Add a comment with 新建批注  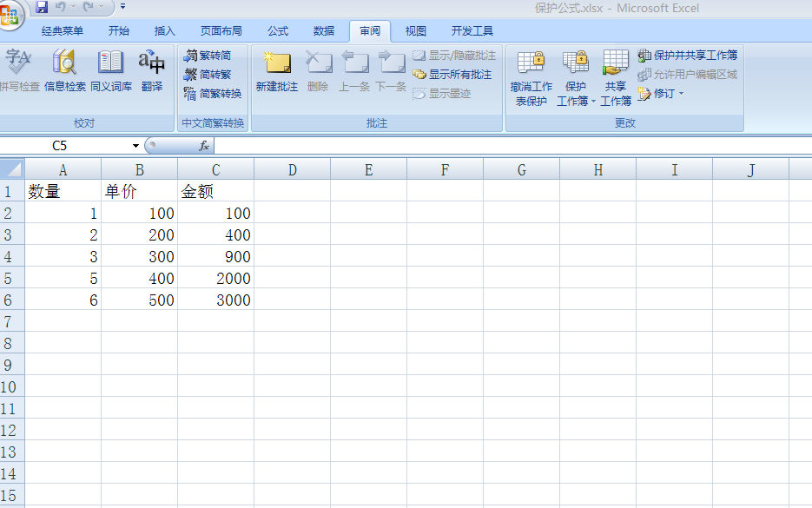pos(276,70)
